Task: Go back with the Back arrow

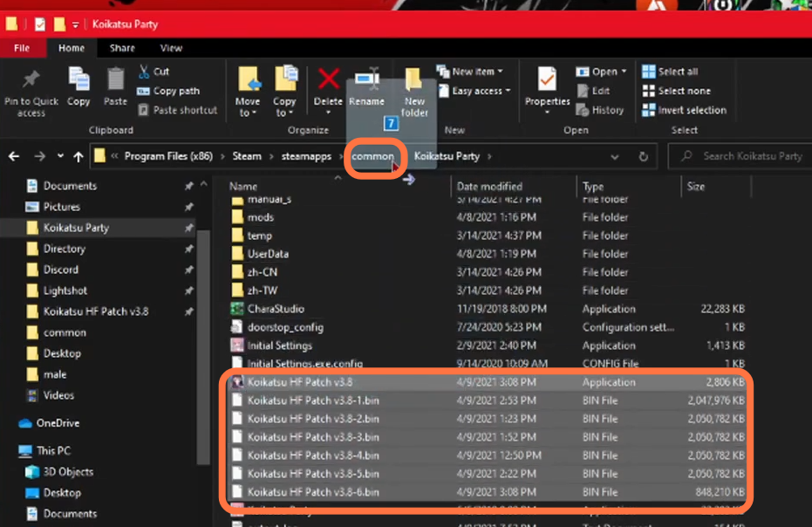Action: click(14, 156)
